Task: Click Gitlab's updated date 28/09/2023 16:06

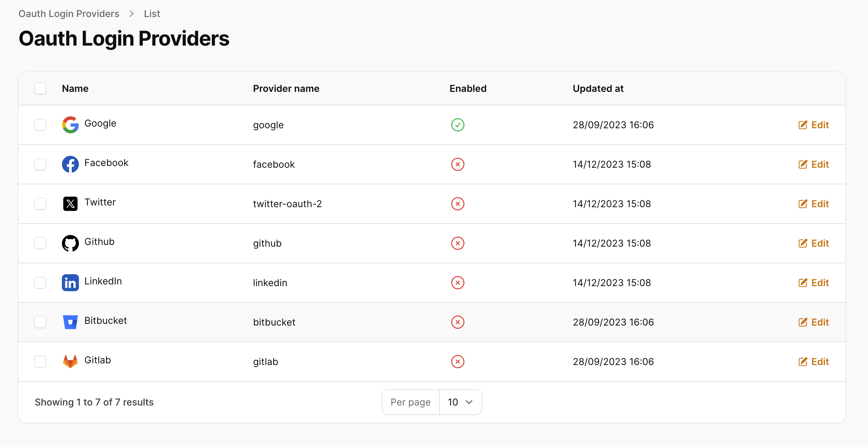Action: point(613,362)
